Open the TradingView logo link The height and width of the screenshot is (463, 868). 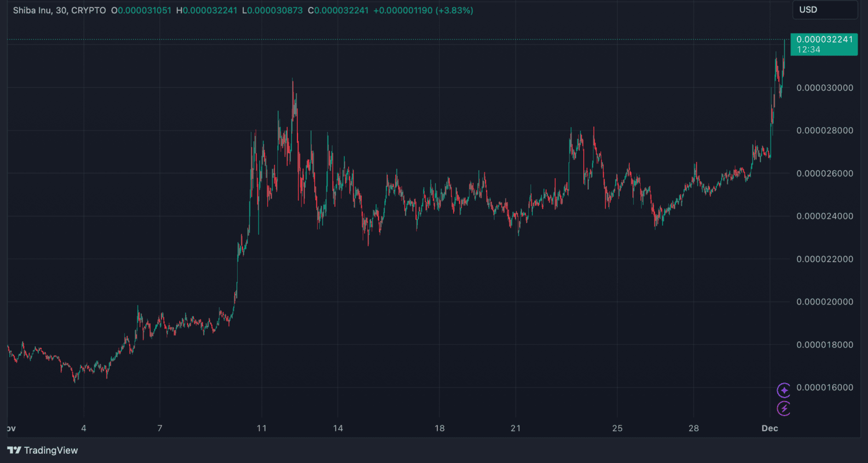click(x=42, y=450)
